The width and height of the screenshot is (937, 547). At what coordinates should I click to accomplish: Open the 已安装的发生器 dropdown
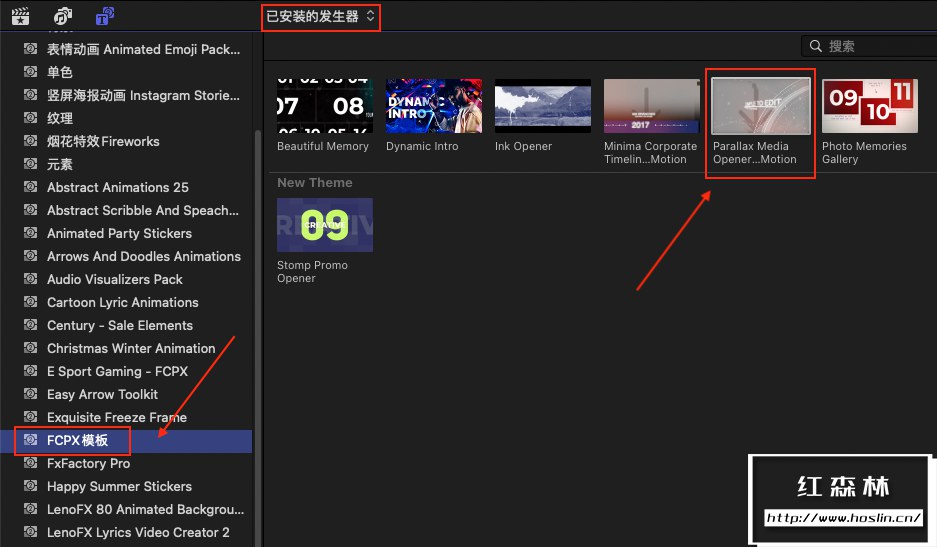click(320, 16)
